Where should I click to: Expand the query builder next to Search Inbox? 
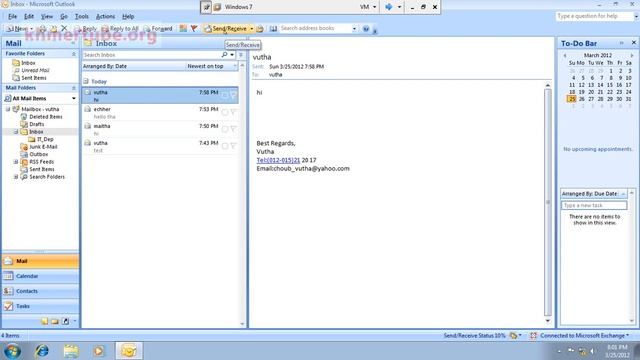point(241,55)
